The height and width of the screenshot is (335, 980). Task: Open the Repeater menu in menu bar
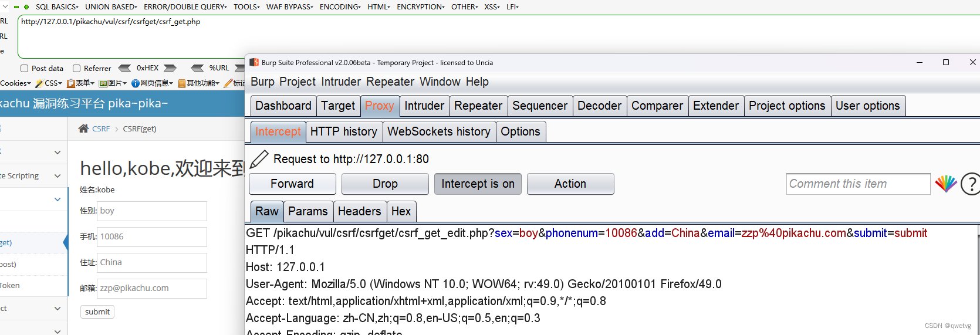390,82
